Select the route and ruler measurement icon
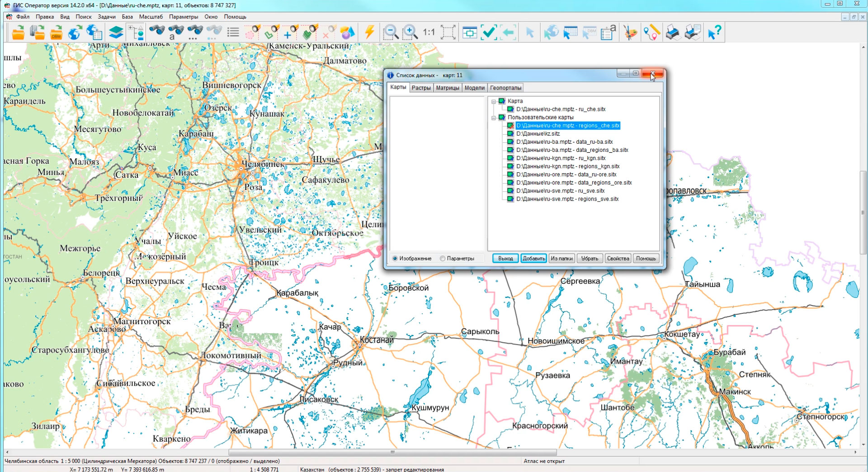The width and height of the screenshot is (868, 472). (651, 33)
